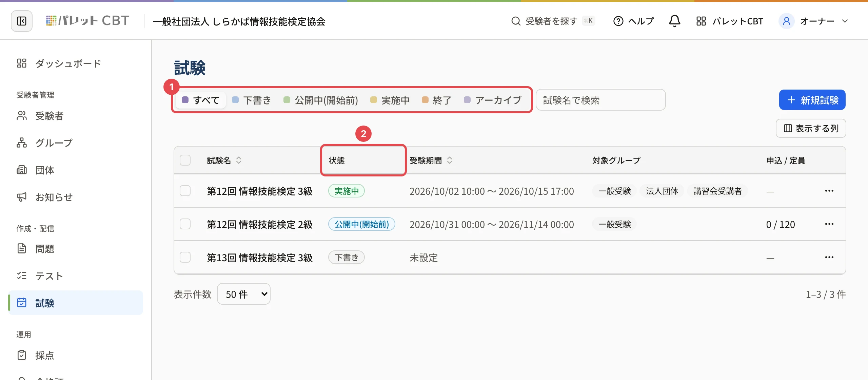
Task: Open more actions for 第12回 情報技能検定 2級
Action: pos(829,224)
